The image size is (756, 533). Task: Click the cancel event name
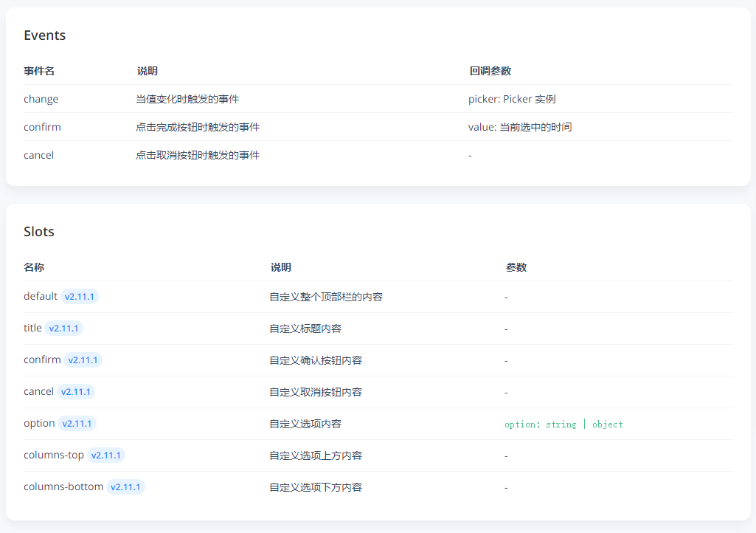(x=38, y=155)
